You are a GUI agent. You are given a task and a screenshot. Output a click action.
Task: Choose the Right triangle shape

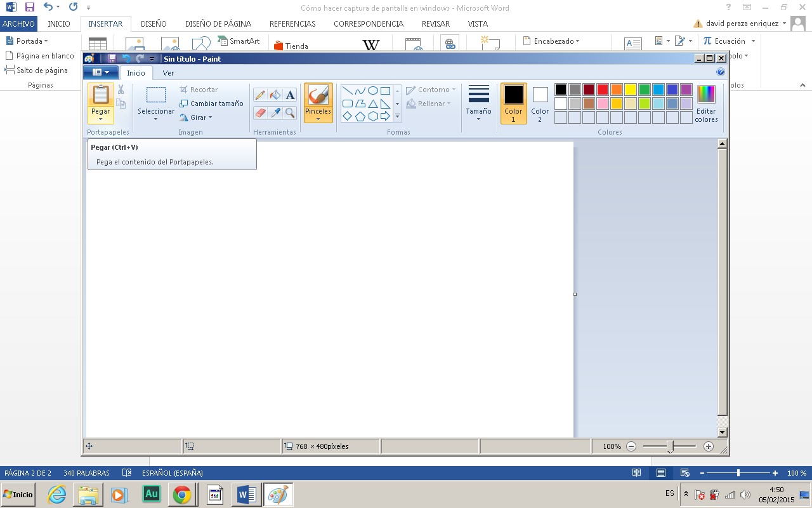click(x=385, y=104)
